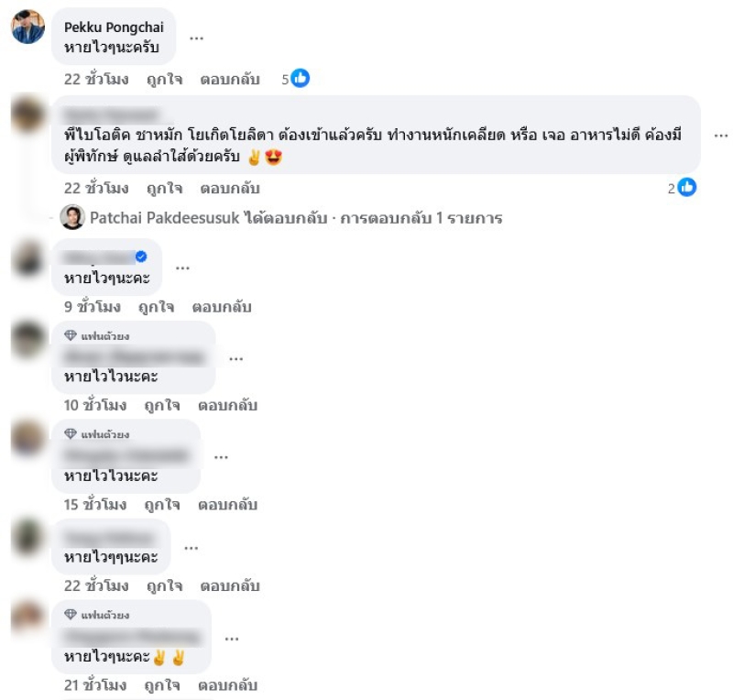733x700 pixels.
Task: Reply to Pekku Pongchai's comment via ตอบกลับ
Action: (x=230, y=79)
